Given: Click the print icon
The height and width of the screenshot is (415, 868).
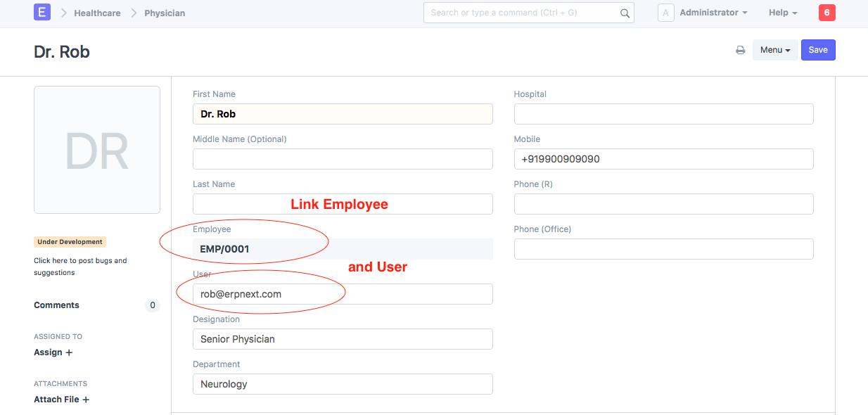Looking at the screenshot, I should [740, 50].
